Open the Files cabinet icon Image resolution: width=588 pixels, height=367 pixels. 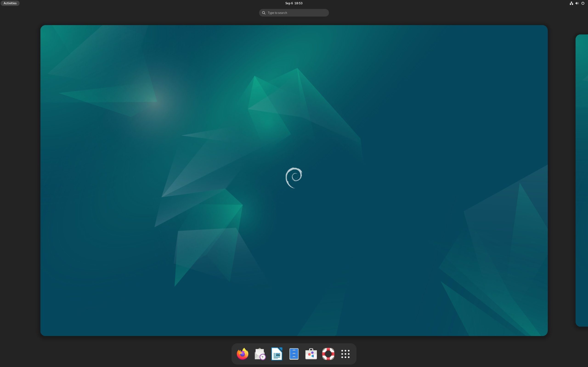(x=294, y=354)
